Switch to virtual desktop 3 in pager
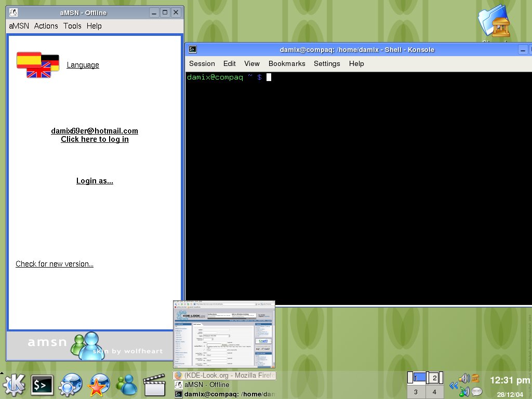 tap(416, 392)
